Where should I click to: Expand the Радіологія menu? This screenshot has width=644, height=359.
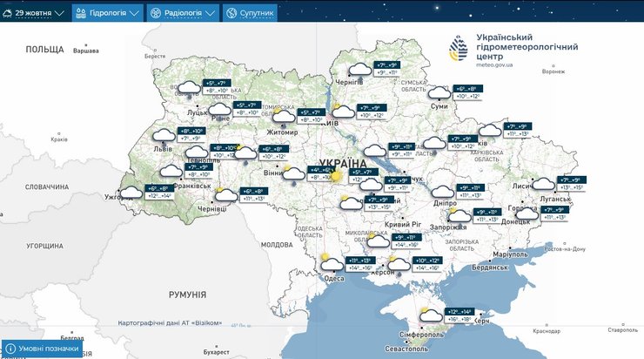coord(183,13)
